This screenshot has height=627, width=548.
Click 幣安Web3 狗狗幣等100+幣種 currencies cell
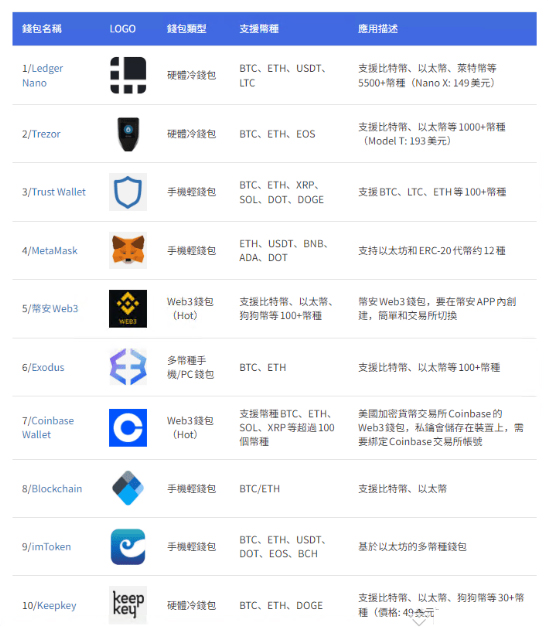[286, 308]
